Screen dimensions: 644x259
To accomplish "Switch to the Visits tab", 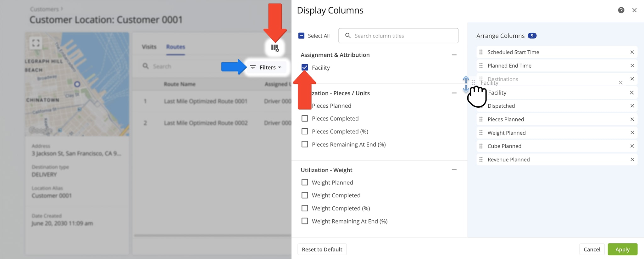I will (149, 47).
